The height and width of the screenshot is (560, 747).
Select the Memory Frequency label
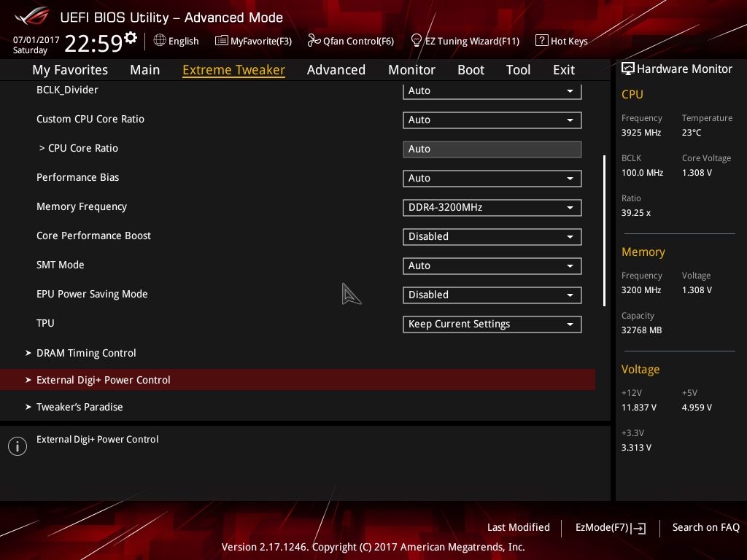click(x=82, y=206)
